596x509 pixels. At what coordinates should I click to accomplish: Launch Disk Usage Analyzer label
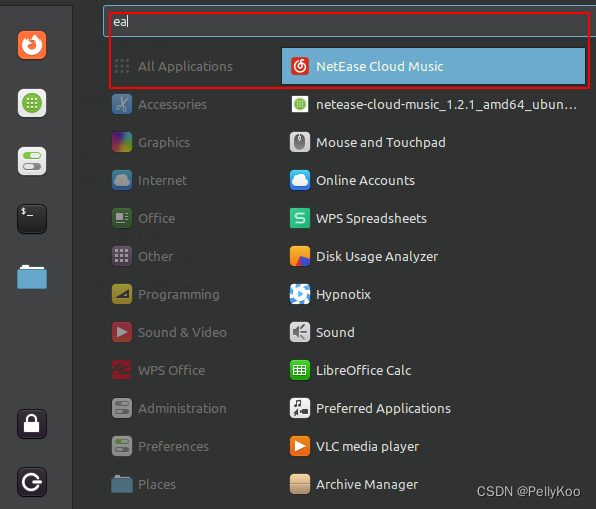click(377, 257)
